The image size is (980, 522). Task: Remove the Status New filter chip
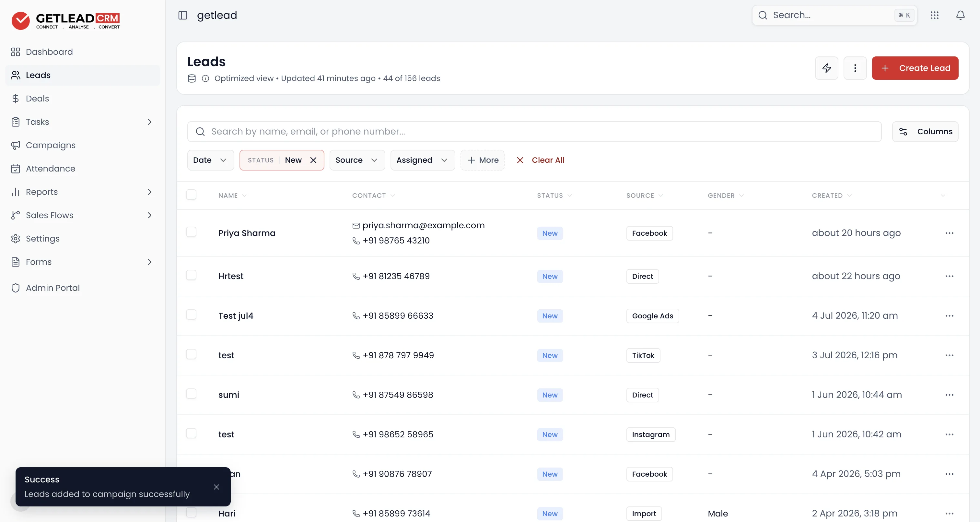(x=313, y=160)
